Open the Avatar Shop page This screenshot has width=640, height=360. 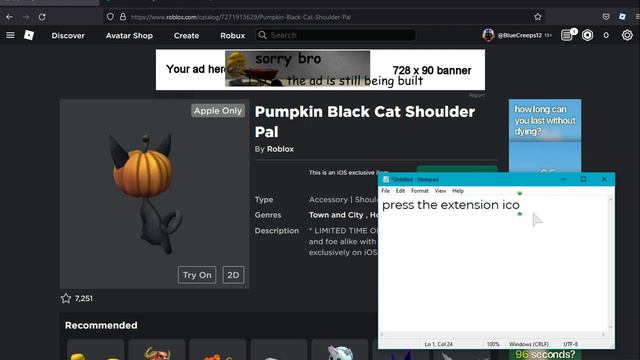coord(129,36)
